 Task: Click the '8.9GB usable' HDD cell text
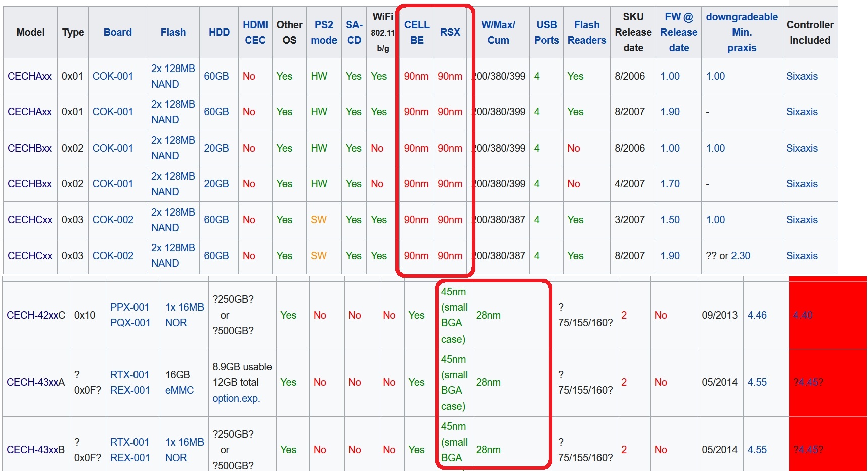242,367
